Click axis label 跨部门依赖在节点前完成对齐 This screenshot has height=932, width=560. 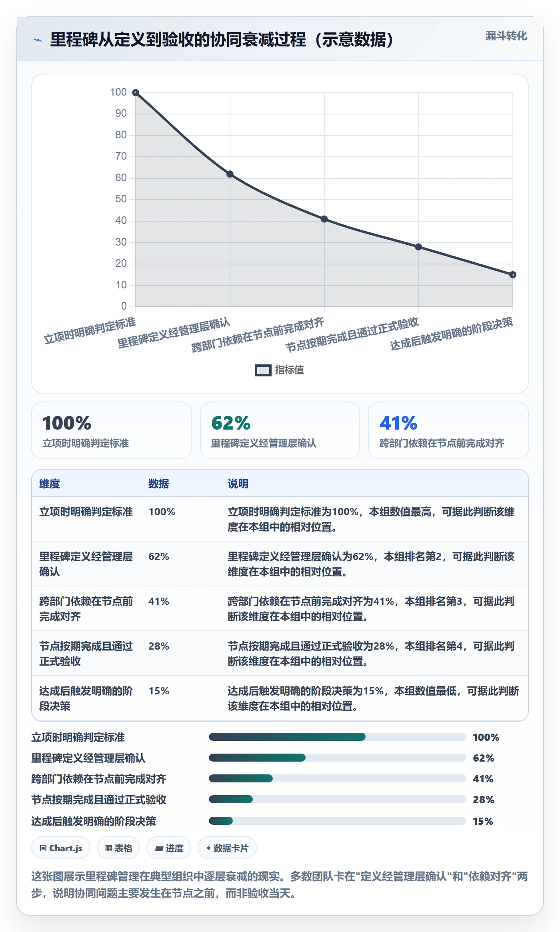(x=258, y=335)
